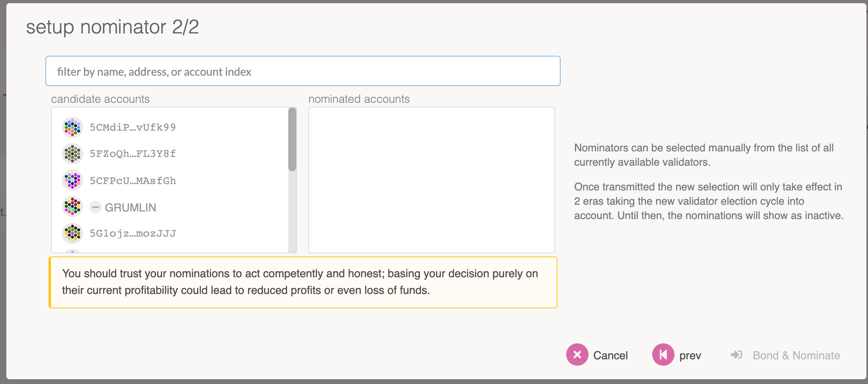
Task: Nominate the GRUMLIN candidate by name
Action: [x=131, y=208]
